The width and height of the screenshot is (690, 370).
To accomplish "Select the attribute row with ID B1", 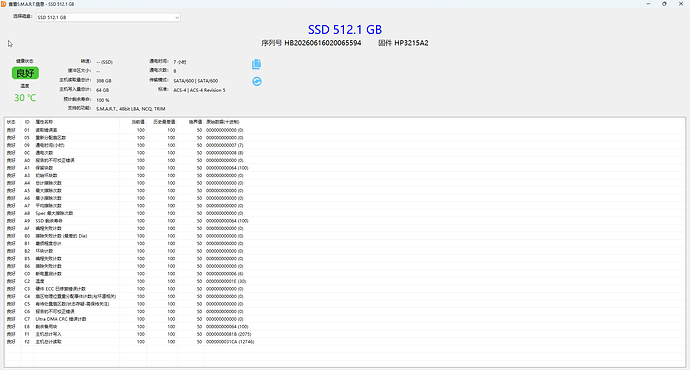I will 345,243.
